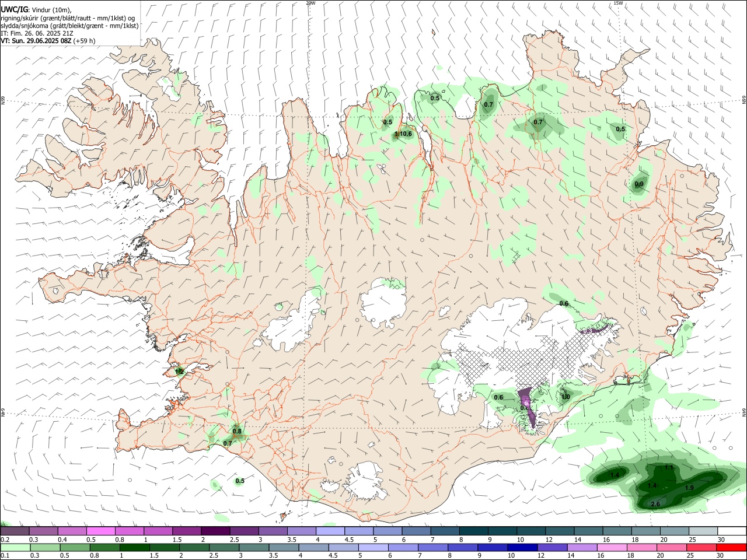Click the 1.2 precipitation value on the west coast
Image resolution: width=747 pixels, height=560 pixels.
179,371
